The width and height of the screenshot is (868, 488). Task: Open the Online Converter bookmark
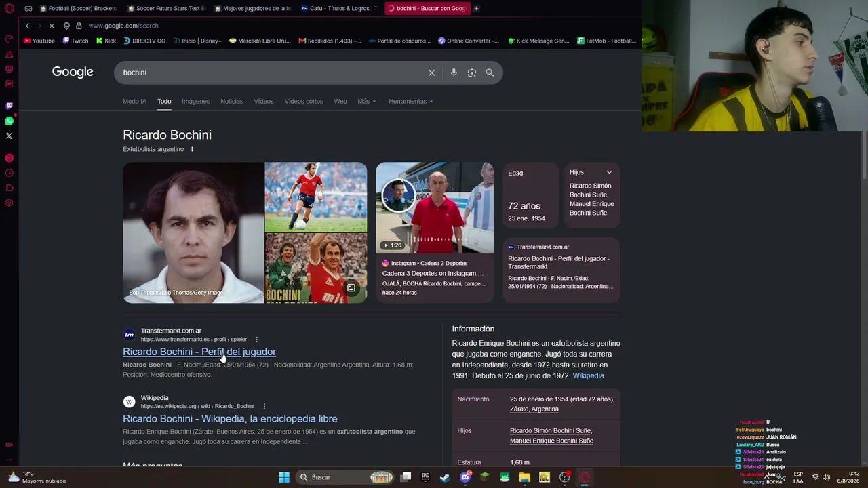click(x=469, y=41)
